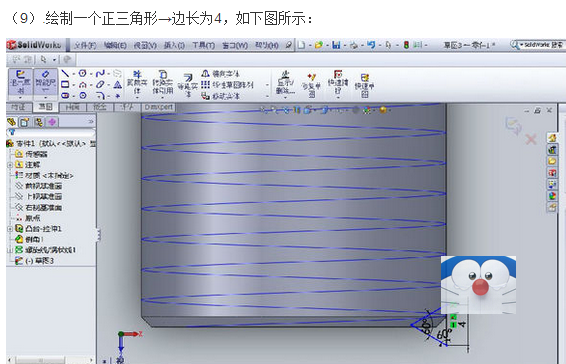Click the Offset Entities (等距实体) tool
The height and width of the screenshot is (364, 566).
187,86
